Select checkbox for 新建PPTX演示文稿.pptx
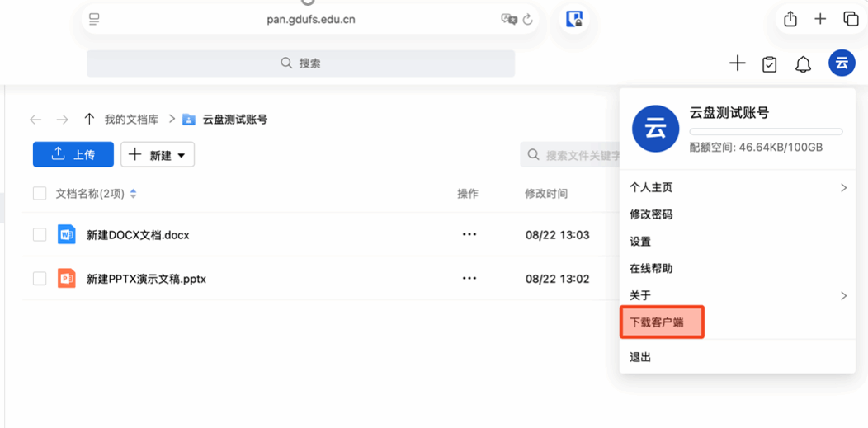 [40, 279]
